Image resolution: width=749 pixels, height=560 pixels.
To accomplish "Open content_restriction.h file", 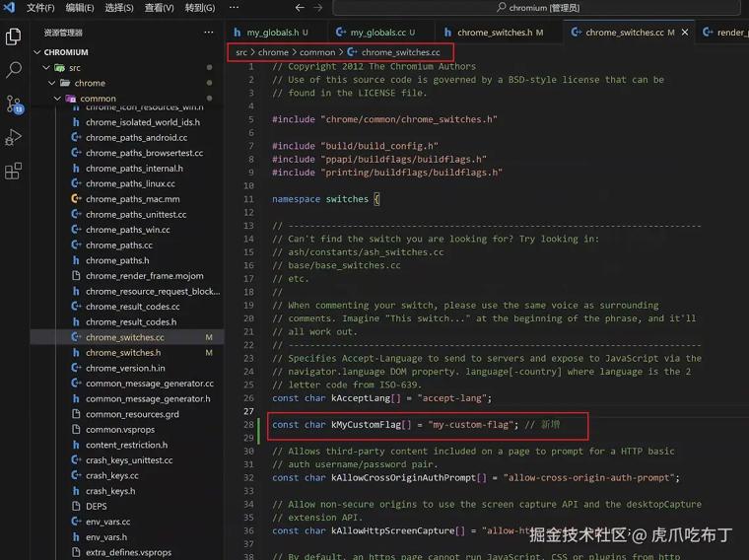I will [126, 445].
